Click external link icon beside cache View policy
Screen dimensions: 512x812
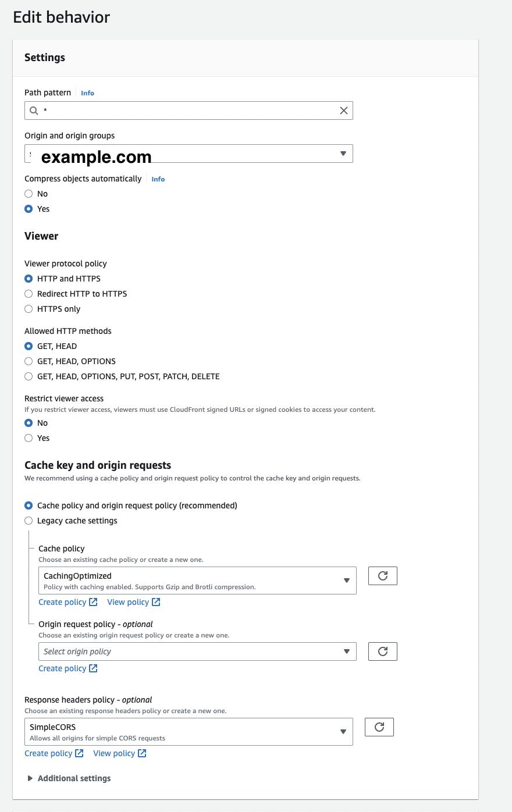156,602
